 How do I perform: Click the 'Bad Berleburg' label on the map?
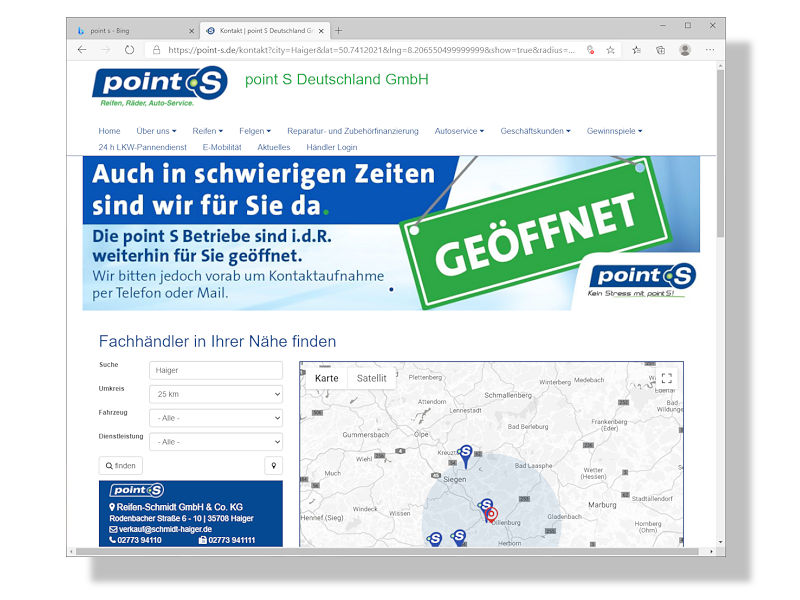pos(528,427)
